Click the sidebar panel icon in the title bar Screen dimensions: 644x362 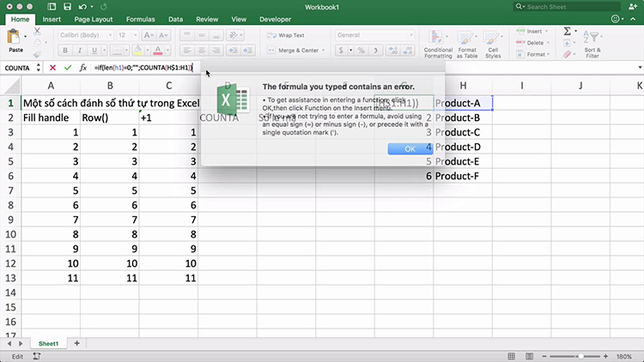52,7
